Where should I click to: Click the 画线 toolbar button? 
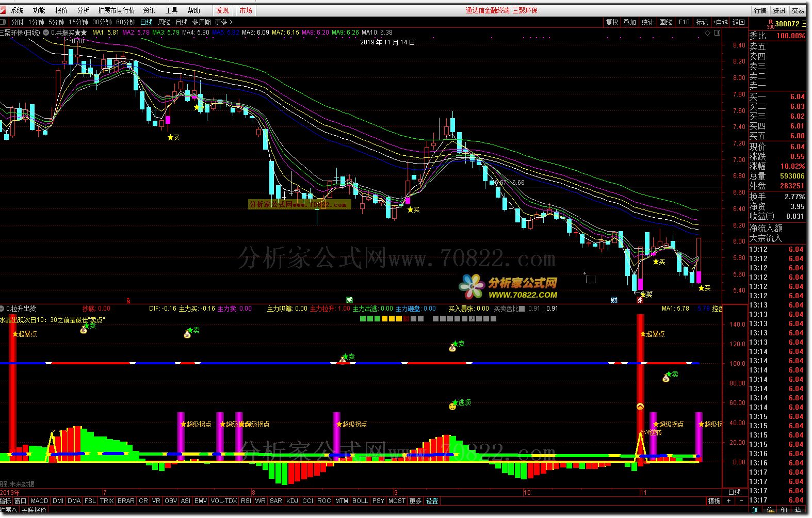click(666, 22)
